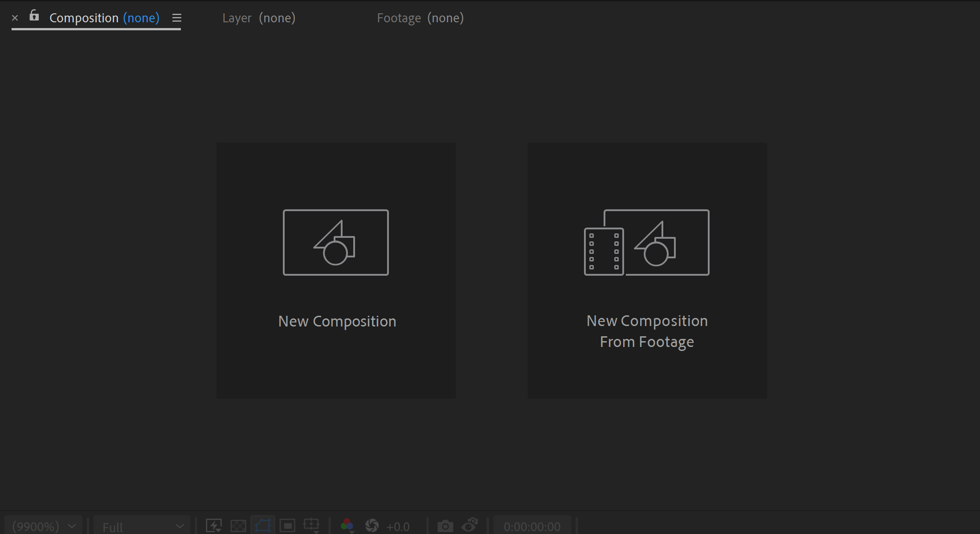Open the Composition panel hamburger menu
The width and height of the screenshot is (980, 534).
pyautogui.click(x=176, y=18)
